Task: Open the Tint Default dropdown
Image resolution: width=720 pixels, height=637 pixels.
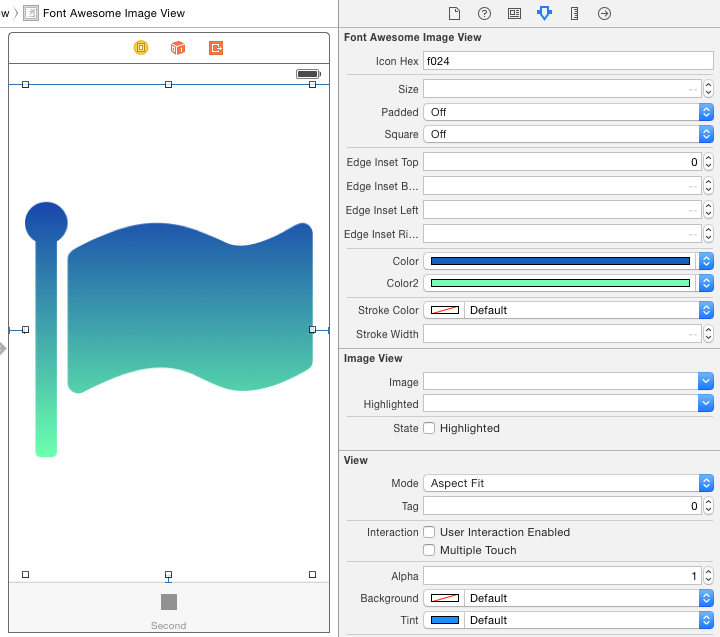Action: pos(589,620)
